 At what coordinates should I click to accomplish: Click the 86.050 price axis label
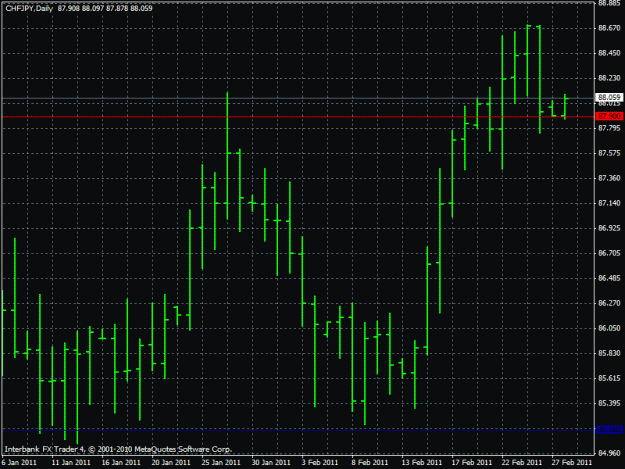pos(609,328)
